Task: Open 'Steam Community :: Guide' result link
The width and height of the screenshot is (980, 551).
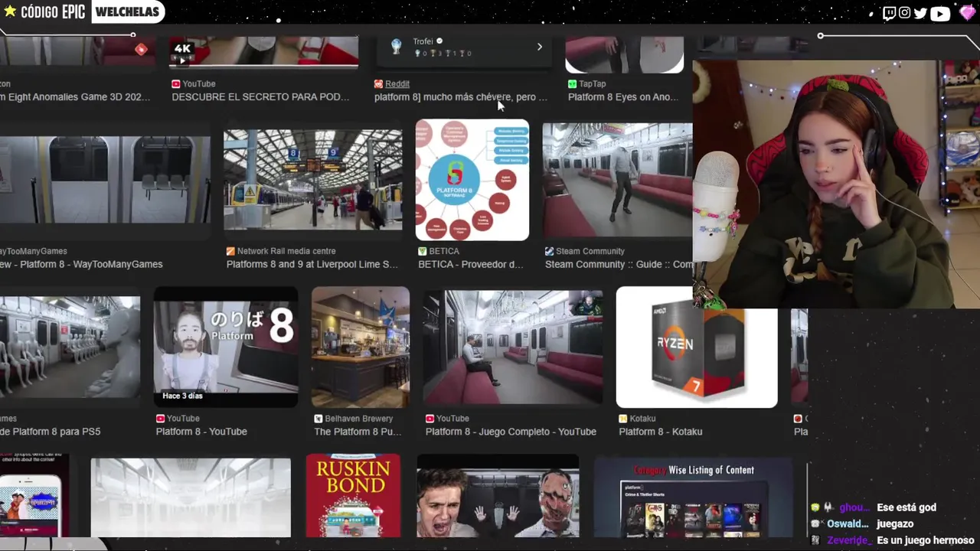Action: 619,264
